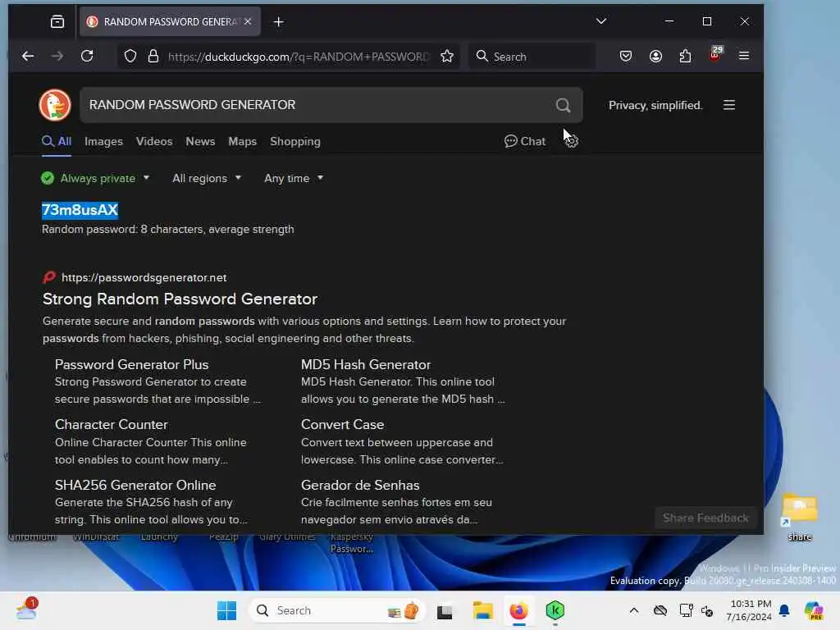Click Share Feedback button
The width and height of the screenshot is (840, 630).
coord(705,518)
